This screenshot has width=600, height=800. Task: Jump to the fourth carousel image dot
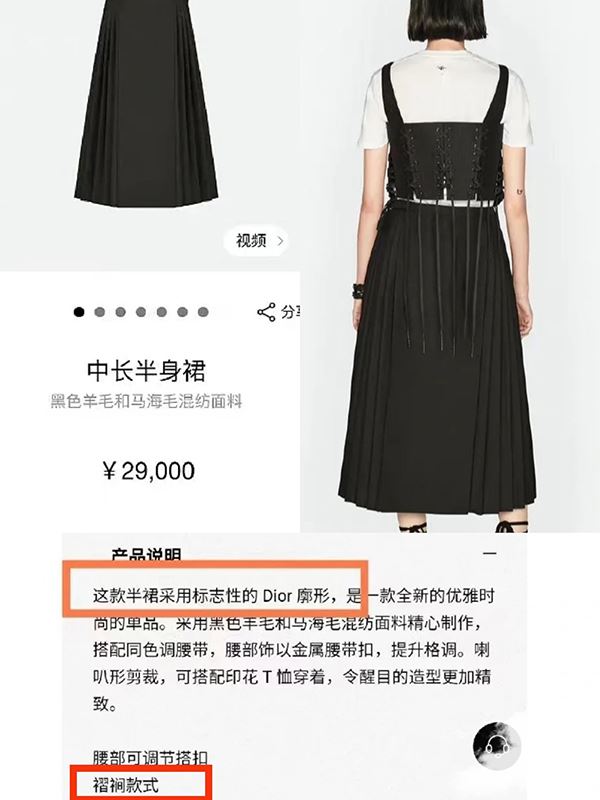(141, 312)
